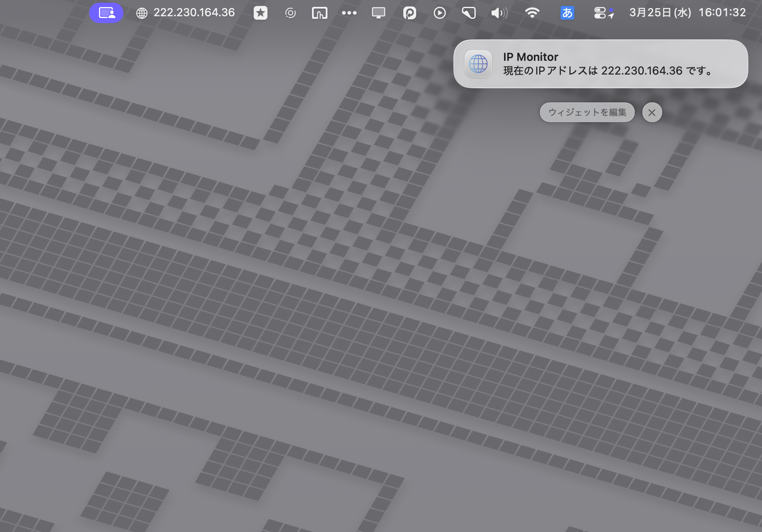This screenshot has width=762, height=532.
Task: Open the star icon menu bar app
Action: coord(260,13)
